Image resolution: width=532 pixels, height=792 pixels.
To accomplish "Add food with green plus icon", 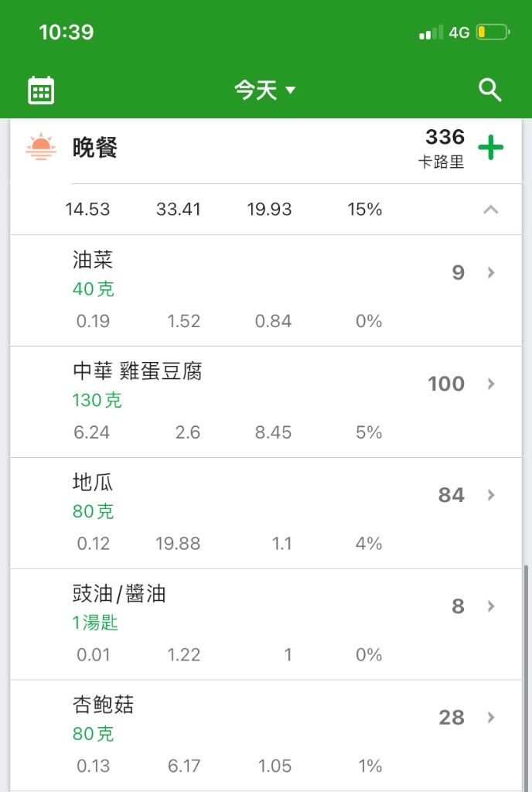I will [490, 148].
